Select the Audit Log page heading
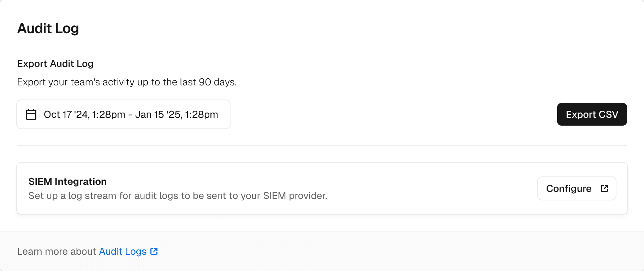Image resolution: width=644 pixels, height=271 pixels. [48, 28]
